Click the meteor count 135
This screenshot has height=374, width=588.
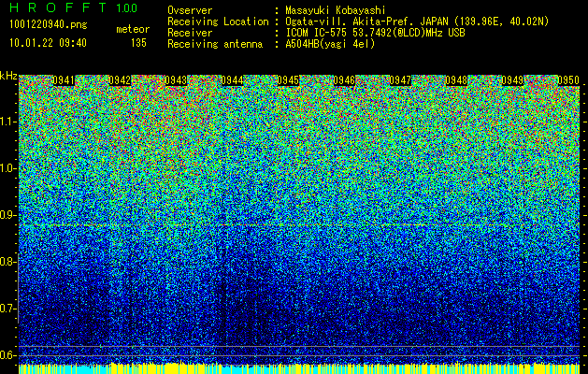pyautogui.click(x=138, y=43)
